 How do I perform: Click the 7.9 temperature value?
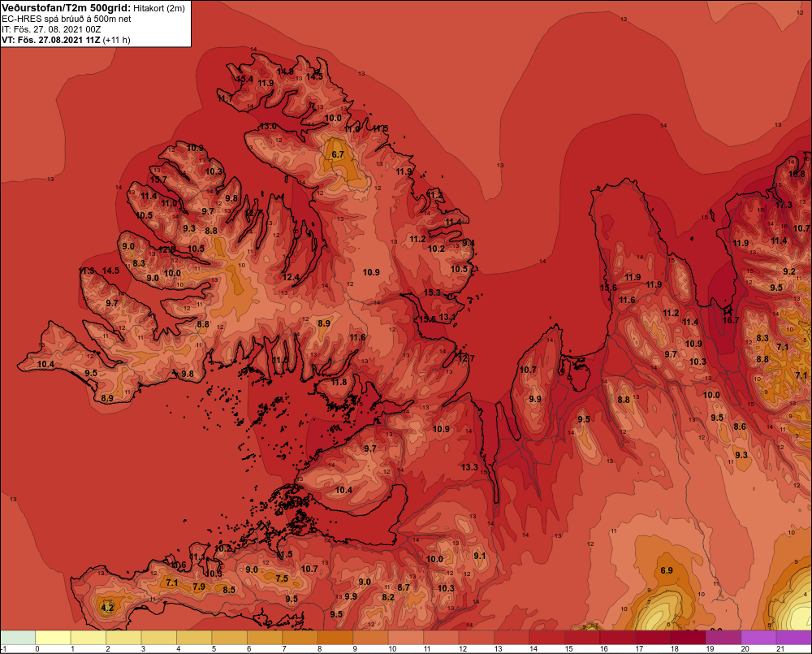click(x=199, y=587)
